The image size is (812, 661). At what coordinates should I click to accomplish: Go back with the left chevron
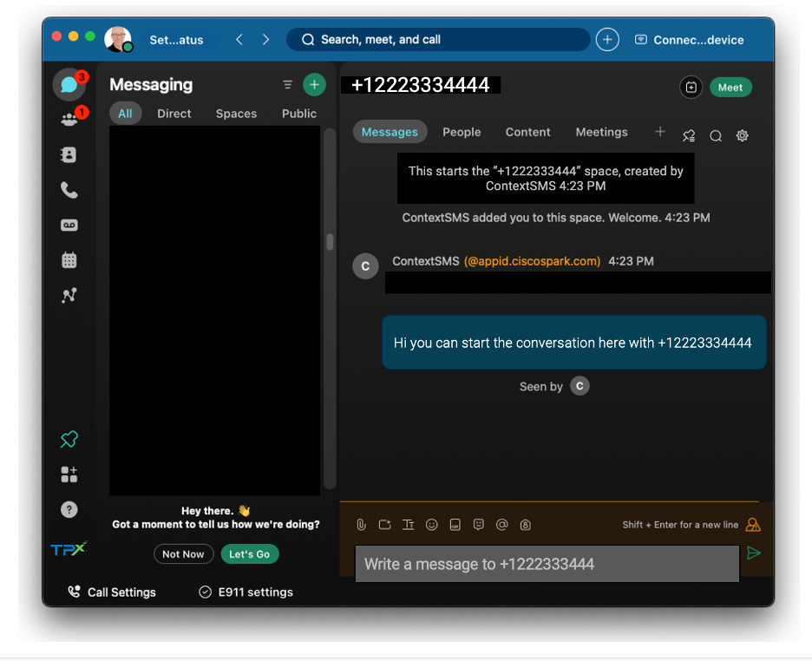pyautogui.click(x=239, y=40)
